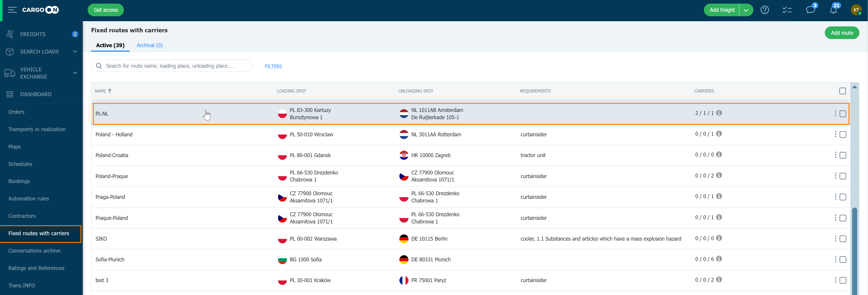Viewport: 868px width, 295px height.
Task: Open Transports in realization
Action: 37,129
